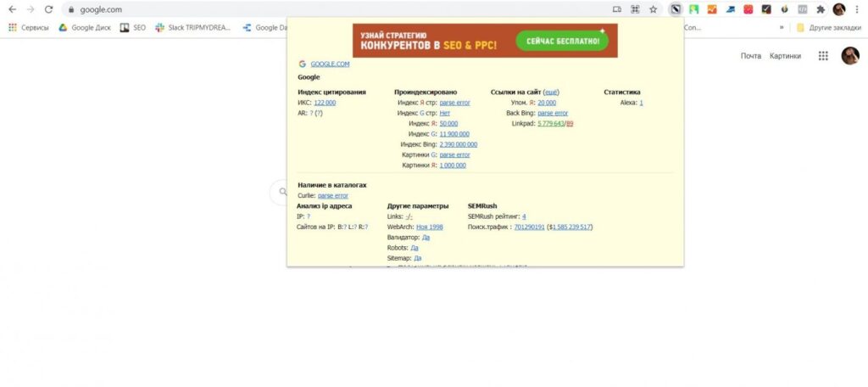The height and width of the screenshot is (387, 868).
Task: Reload the page with the refresh icon
Action: [48, 9]
